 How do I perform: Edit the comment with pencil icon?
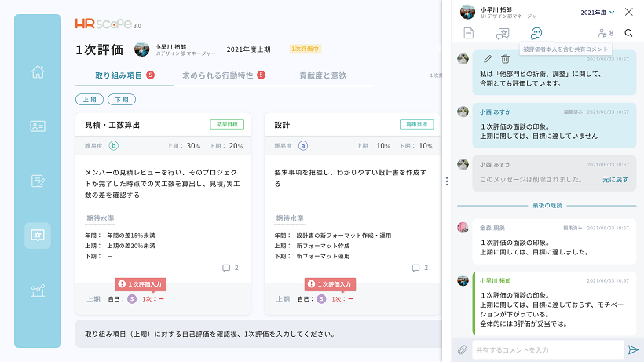click(x=488, y=59)
